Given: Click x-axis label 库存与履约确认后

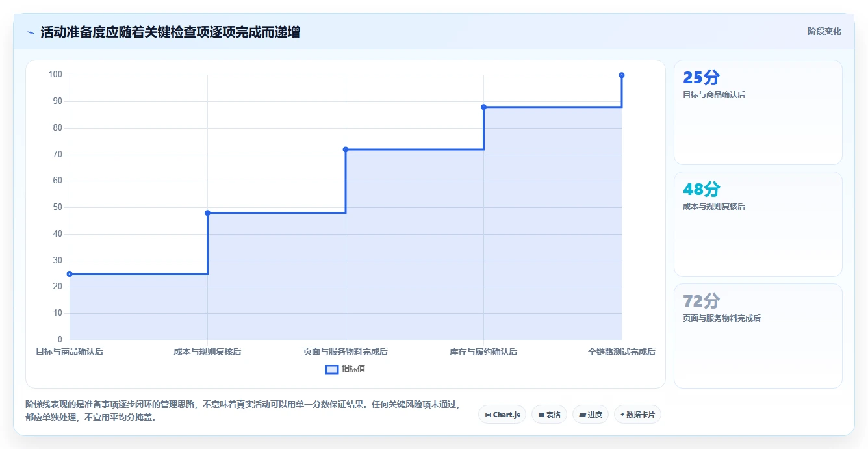Looking at the screenshot, I should (484, 352).
